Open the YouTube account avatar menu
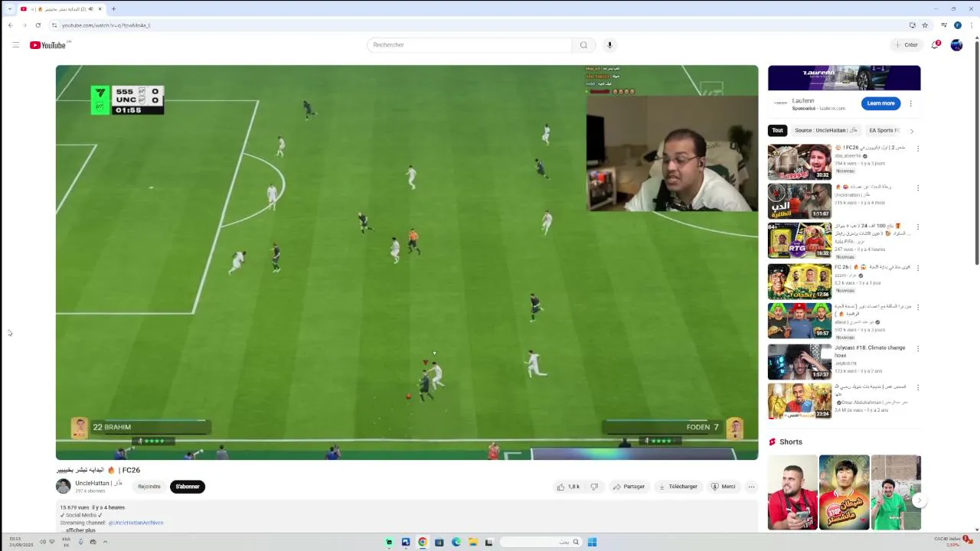Image resolution: width=980 pixels, height=551 pixels. click(x=956, y=45)
